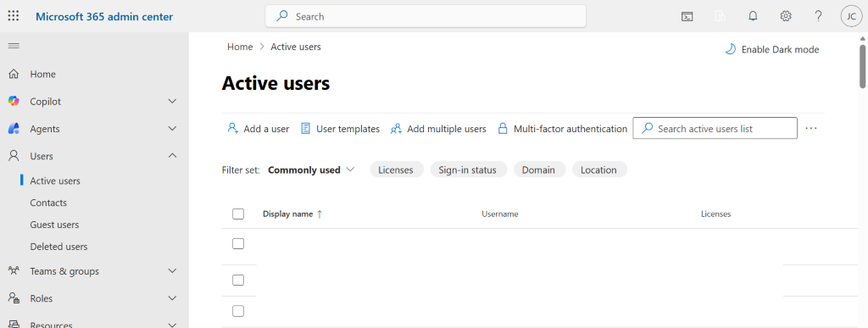Click the Add a user label
Viewport: 868px width, 328px height.
(x=266, y=129)
